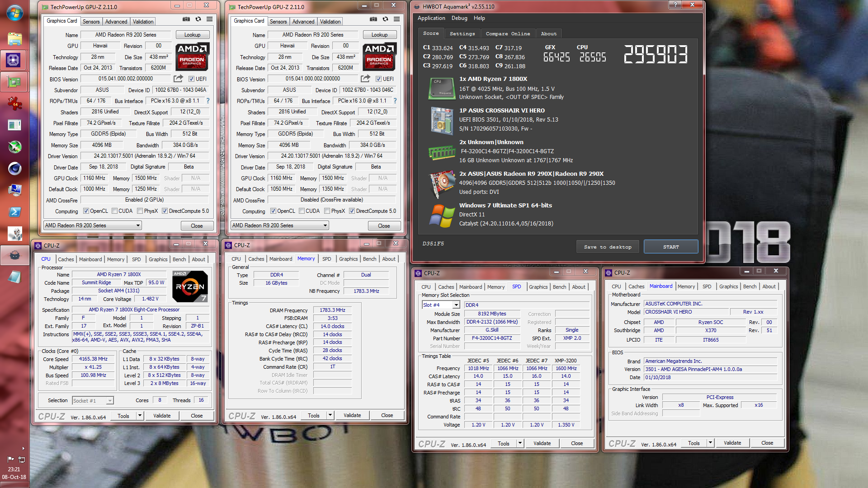868x488 pixels.
Task: Click the refresh icon in right GPU-Z window
Action: (385, 19)
